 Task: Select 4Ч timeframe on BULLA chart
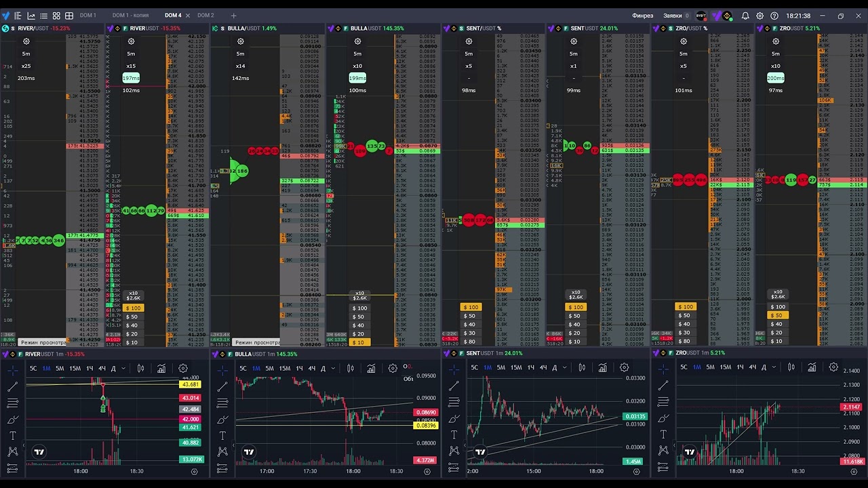[311, 369]
